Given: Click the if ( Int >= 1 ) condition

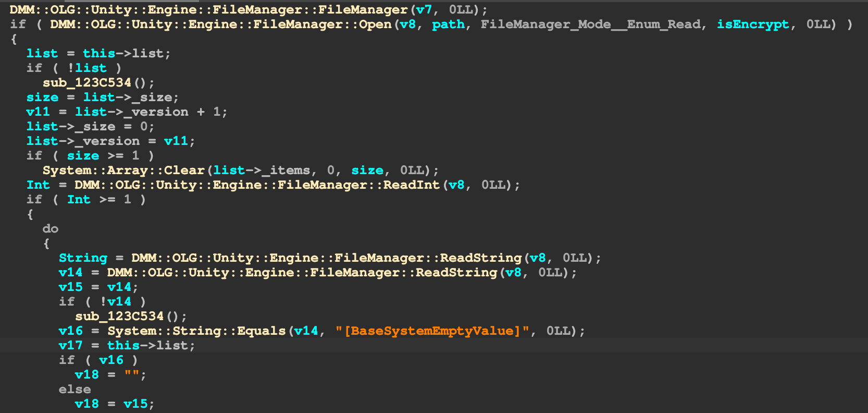Looking at the screenshot, I should [x=86, y=200].
